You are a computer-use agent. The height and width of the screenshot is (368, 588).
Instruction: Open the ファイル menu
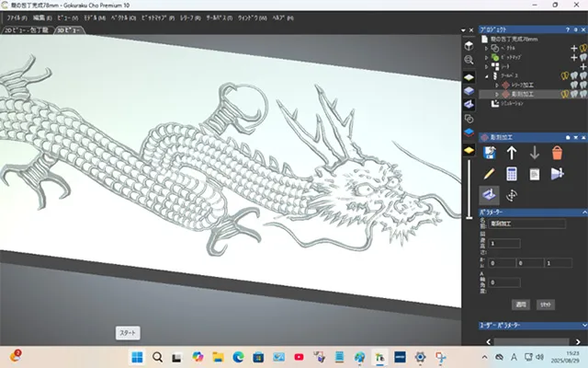[x=15, y=17]
